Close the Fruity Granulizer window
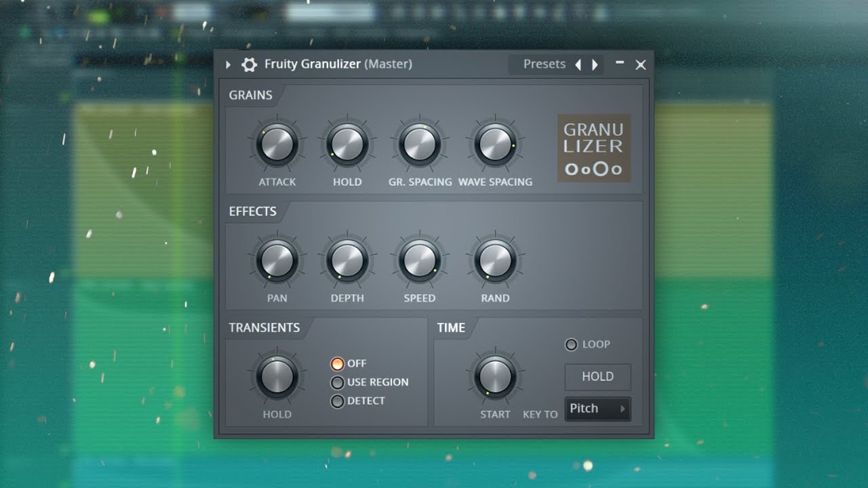This screenshot has width=868, height=488. (x=640, y=65)
